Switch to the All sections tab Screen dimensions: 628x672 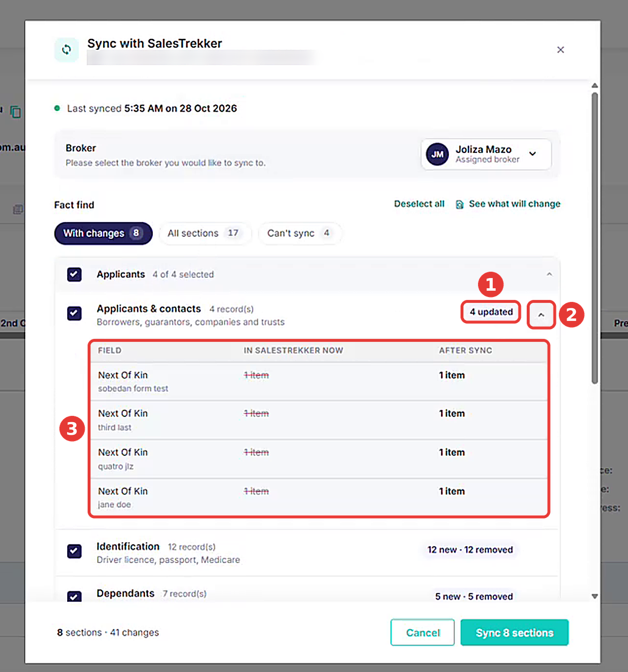tap(205, 233)
